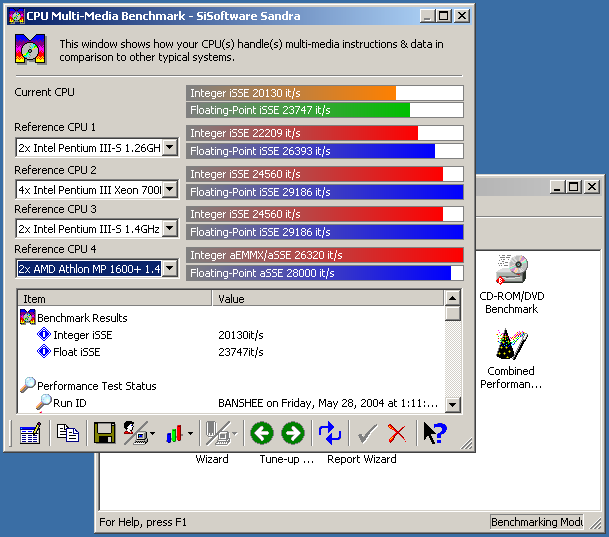Click the CD-ROM/DVD Benchmark icon
This screenshot has width=609, height=537.
[512, 269]
